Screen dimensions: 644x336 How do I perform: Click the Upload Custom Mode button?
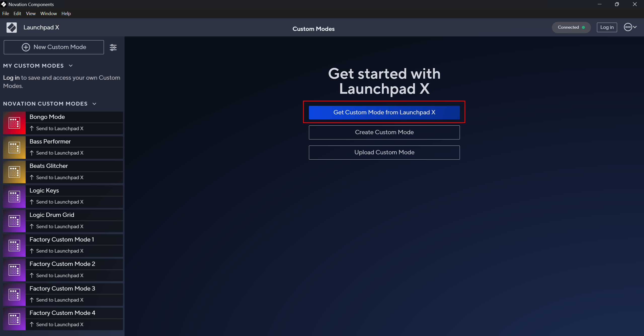(384, 153)
